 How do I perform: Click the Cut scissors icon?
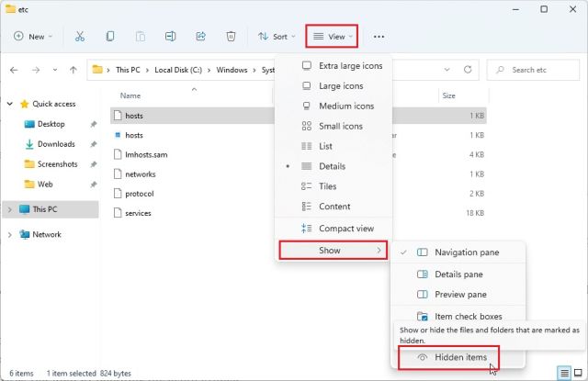(x=80, y=37)
